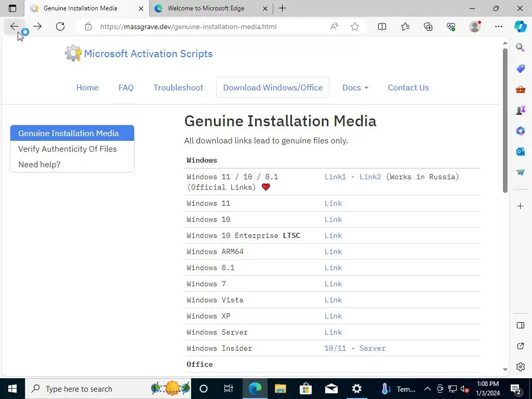Open the tab actions menu icon
This screenshot has height=399, width=532.
[x=12, y=8]
